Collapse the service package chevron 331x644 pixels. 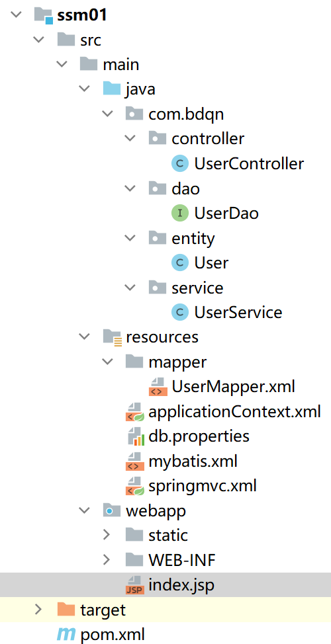(130, 288)
